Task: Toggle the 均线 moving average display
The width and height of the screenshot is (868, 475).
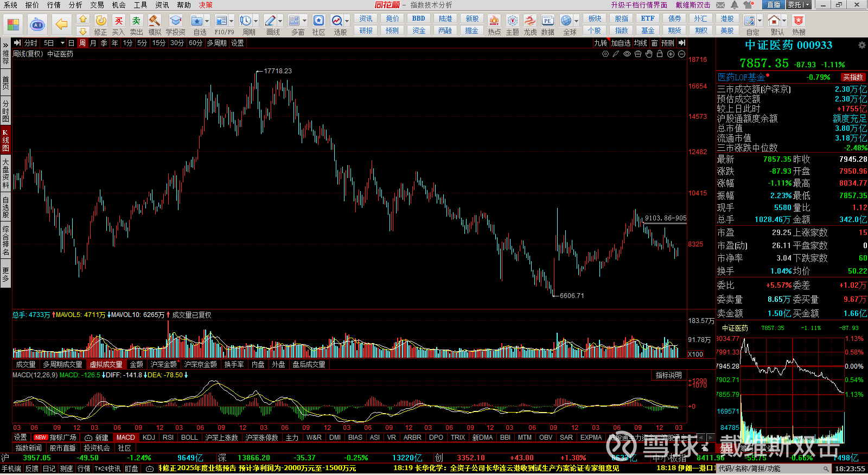Action: 641,43
